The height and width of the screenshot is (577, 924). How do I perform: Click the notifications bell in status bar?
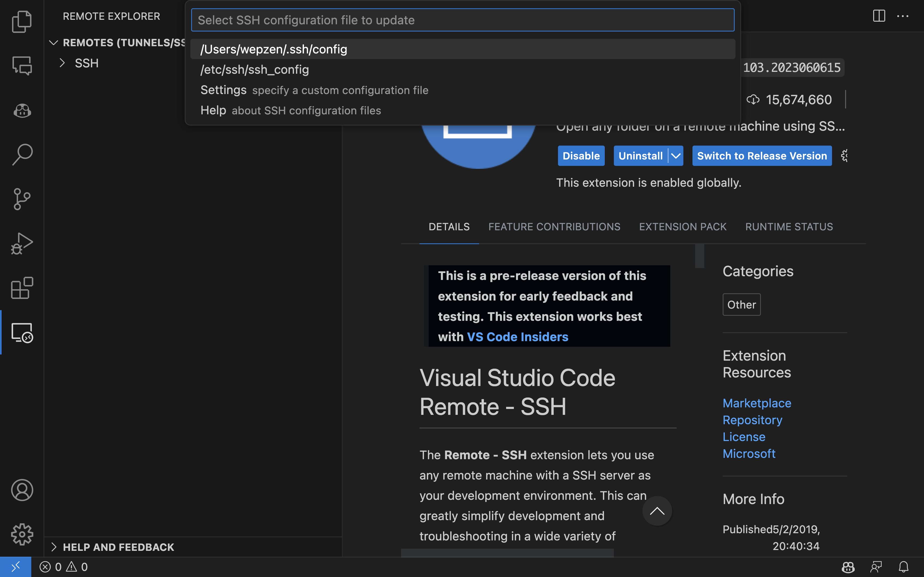pyautogui.click(x=903, y=567)
